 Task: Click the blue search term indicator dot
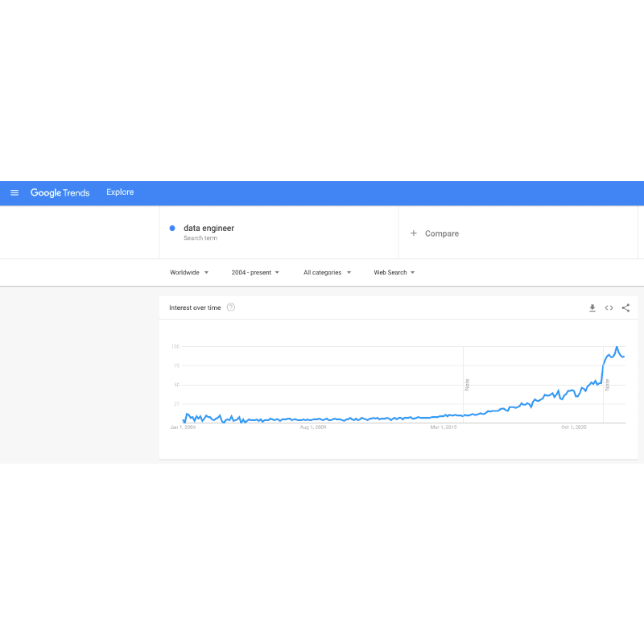coord(172,228)
